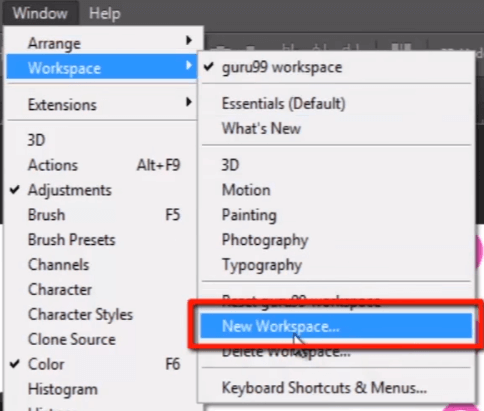This screenshot has height=411, width=484.
Task: Open the Character panel
Action: pyautogui.click(x=102, y=289)
